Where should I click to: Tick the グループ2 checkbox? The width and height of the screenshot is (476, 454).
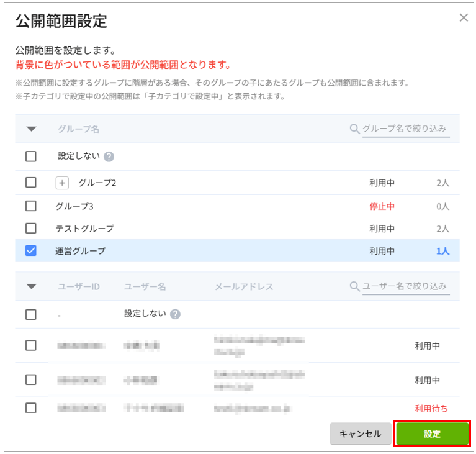point(31,183)
